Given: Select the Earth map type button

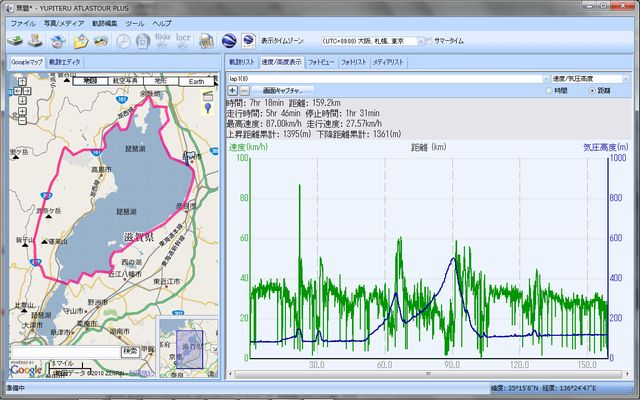Looking at the screenshot, I should coord(196,81).
